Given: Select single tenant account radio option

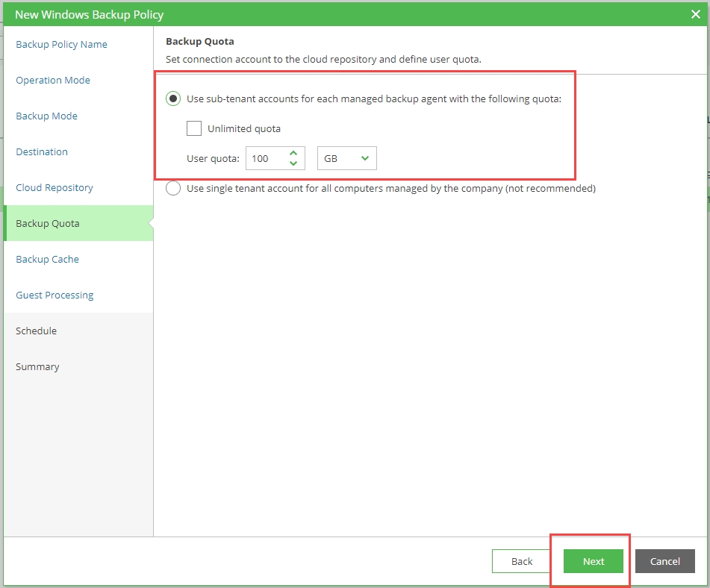Looking at the screenshot, I should point(173,188).
